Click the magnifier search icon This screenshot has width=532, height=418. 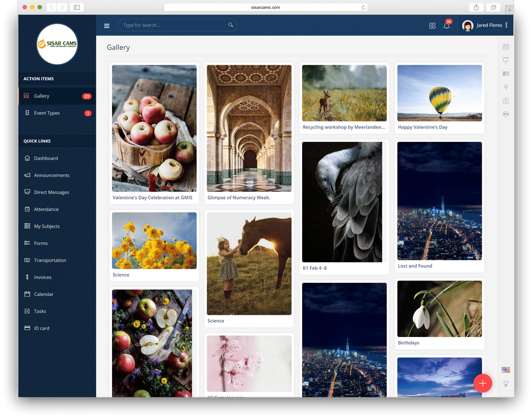pyautogui.click(x=231, y=25)
